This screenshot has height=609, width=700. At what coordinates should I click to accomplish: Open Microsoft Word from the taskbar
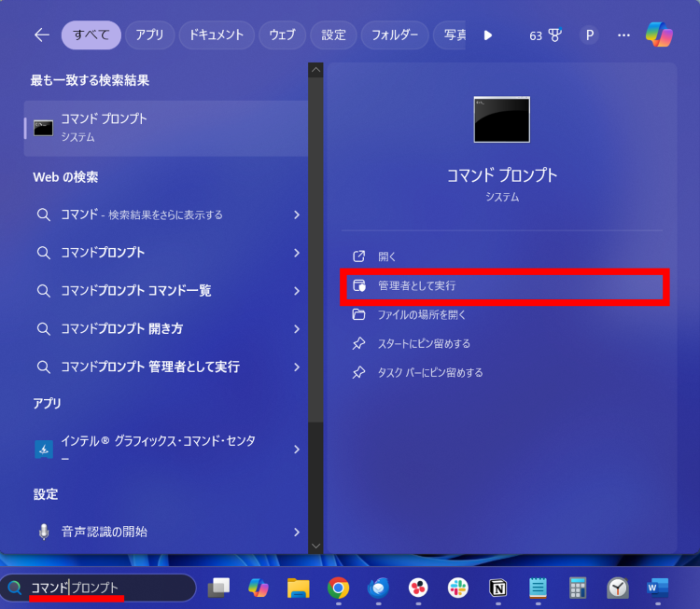(658, 588)
